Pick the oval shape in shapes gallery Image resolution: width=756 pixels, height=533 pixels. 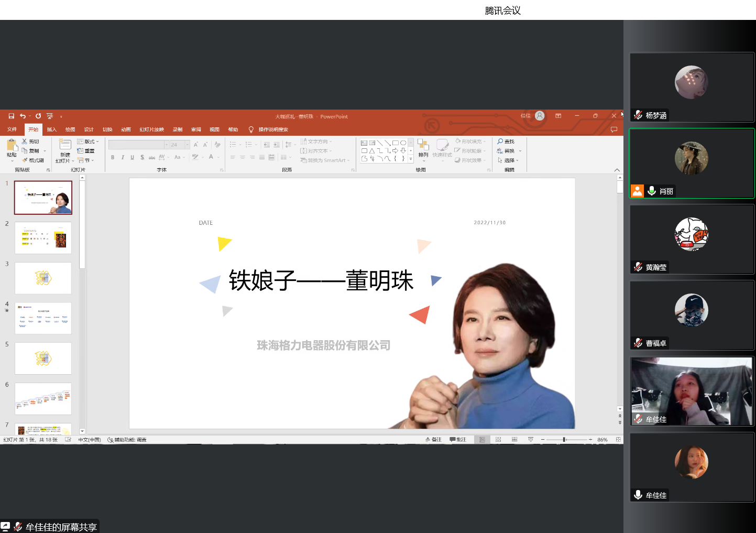click(403, 143)
